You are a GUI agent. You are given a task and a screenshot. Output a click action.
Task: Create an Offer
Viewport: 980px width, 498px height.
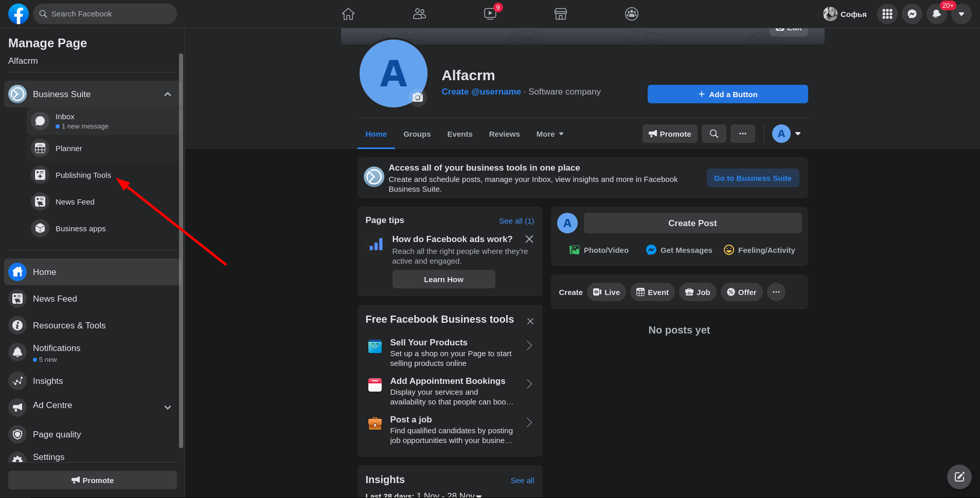741,292
